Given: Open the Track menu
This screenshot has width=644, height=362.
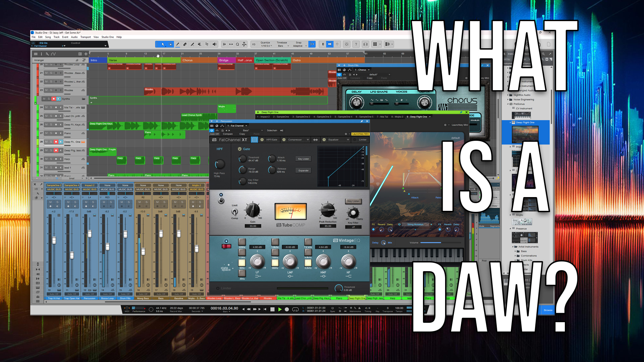Looking at the screenshot, I should (x=56, y=37).
